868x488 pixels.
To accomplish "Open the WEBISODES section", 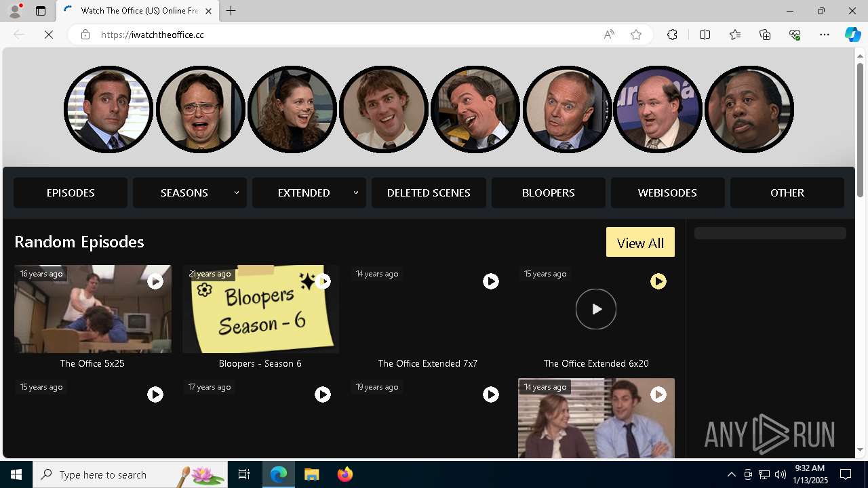I will (x=667, y=192).
